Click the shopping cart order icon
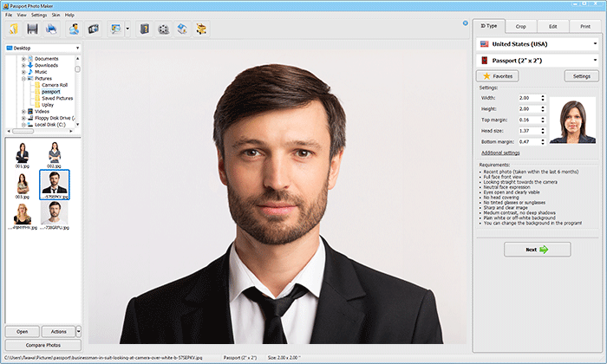 click(201, 29)
